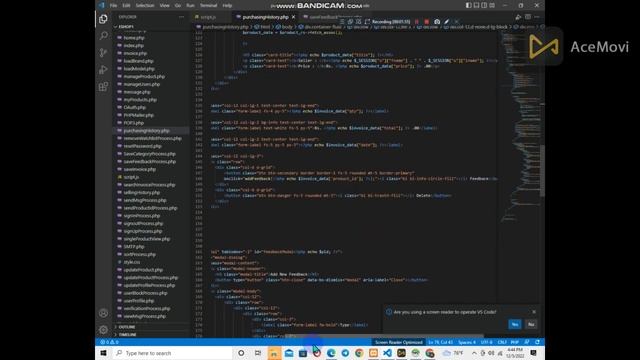Click the editor more actions ellipsis
640x360 pixels.
coord(537,17)
